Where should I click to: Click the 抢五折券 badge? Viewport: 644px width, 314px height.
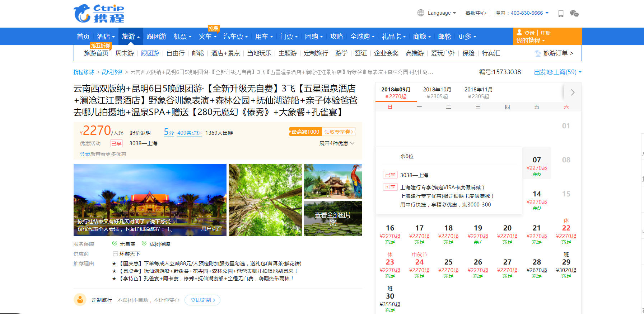click(101, 46)
